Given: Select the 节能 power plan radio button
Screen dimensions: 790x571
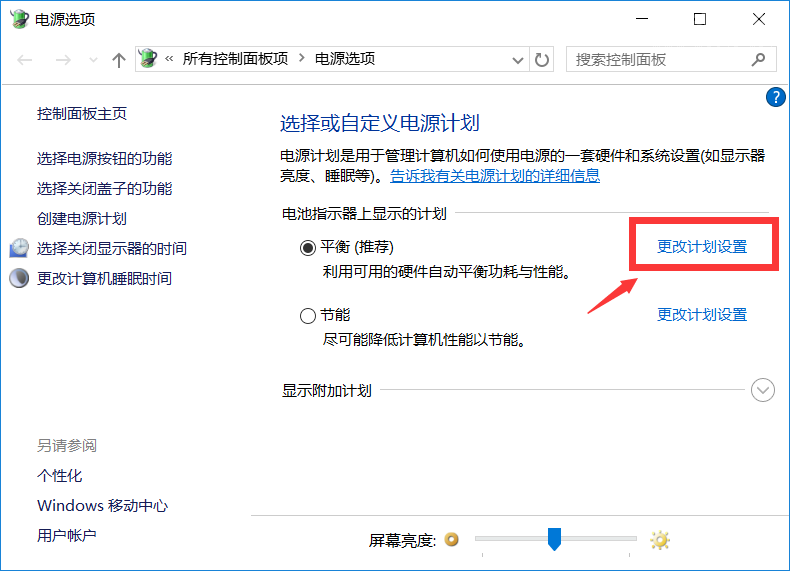Looking at the screenshot, I should point(308,316).
